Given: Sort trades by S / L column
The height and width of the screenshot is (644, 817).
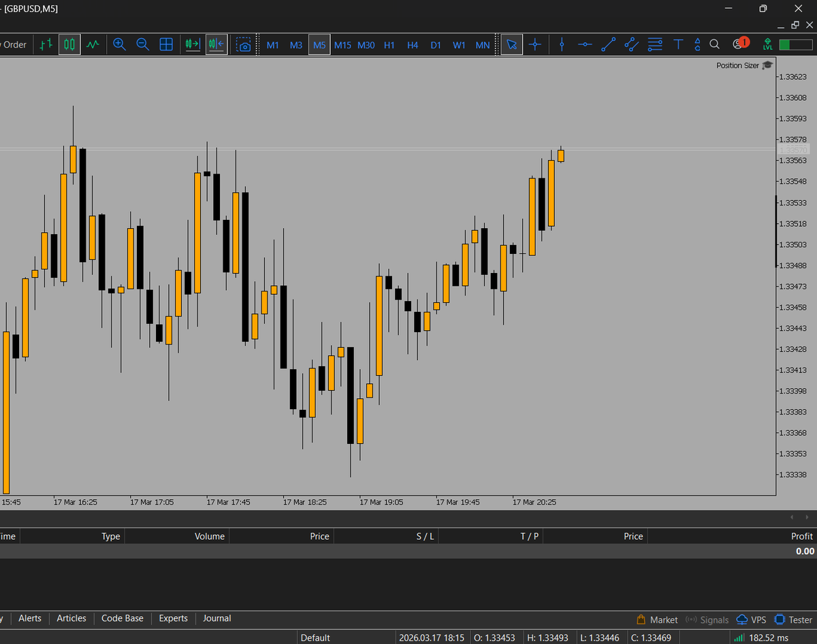Looking at the screenshot, I should click(x=386, y=536).
